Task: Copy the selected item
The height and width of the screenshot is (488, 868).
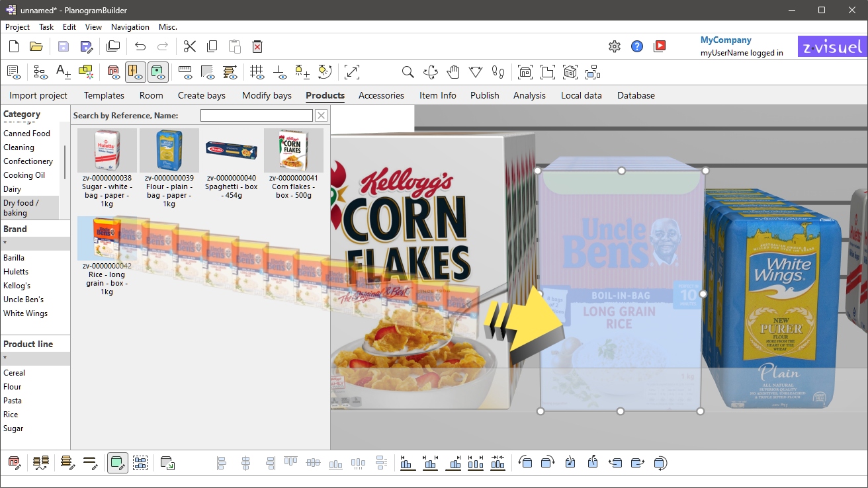Action: click(212, 46)
